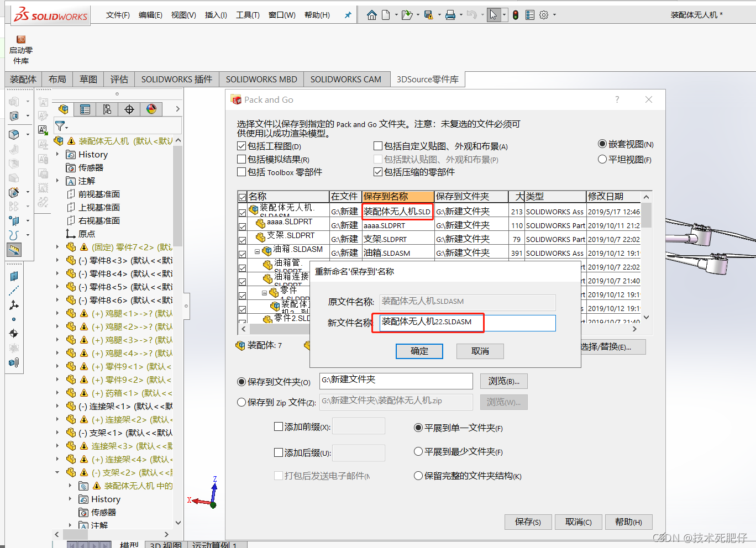Collapse the 支架<2> tree node

click(x=57, y=472)
